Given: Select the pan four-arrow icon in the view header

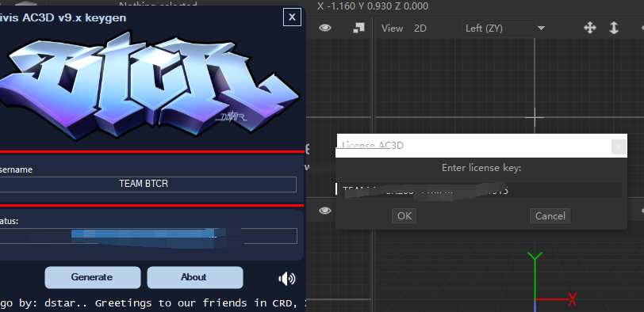Looking at the screenshot, I should pos(590,28).
